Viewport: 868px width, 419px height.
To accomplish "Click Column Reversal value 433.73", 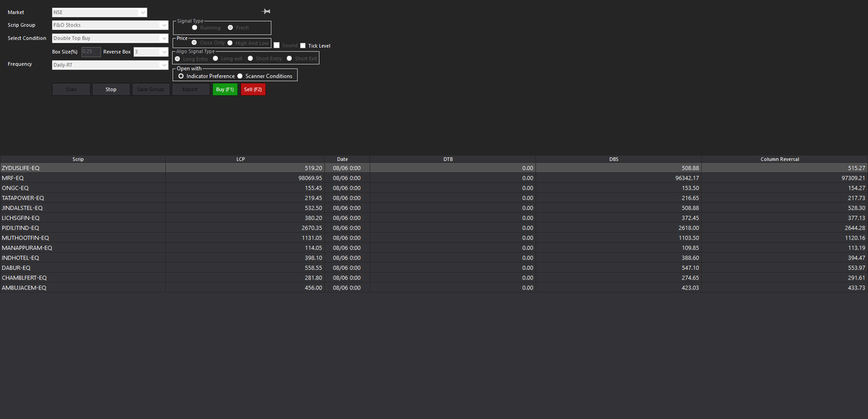I will pos(856,288).
